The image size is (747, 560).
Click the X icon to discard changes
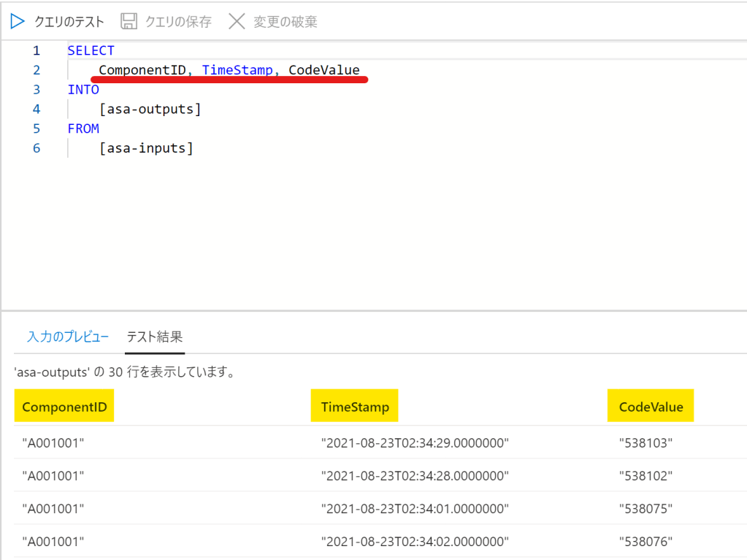click(x=237, y=21)
